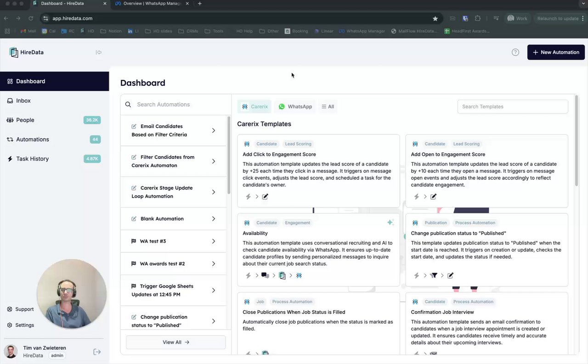Expand the Blank Automation chevron
Screen dimensions: 588x364
pos(214,218)
